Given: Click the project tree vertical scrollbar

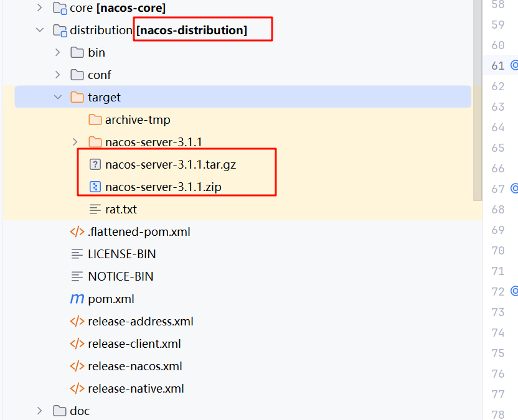Looking at the screenshot, I should [x=478, y=100].
